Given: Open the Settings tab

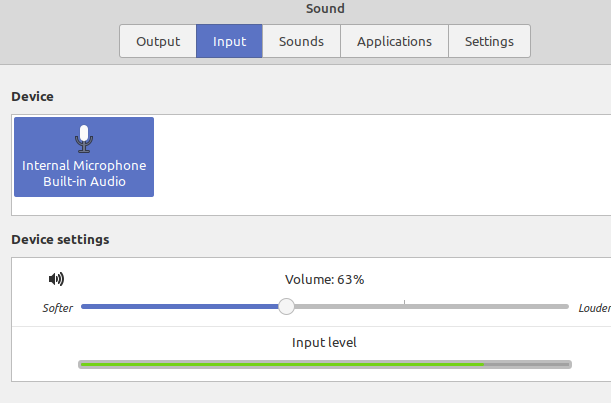Looking at the screenshot, I should [489, 41].
